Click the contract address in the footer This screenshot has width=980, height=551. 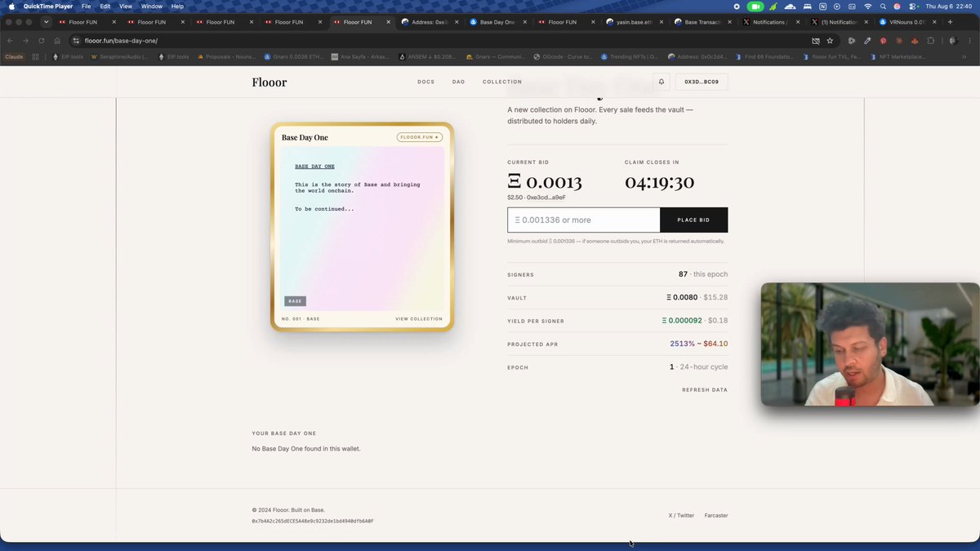tap(313, 521)
